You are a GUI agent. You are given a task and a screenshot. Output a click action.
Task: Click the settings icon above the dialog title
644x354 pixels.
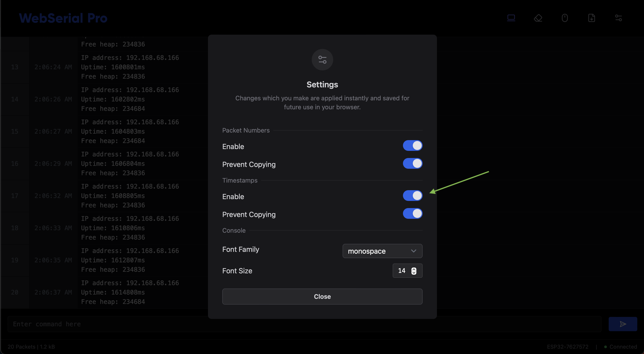click(x=322, y=59)
